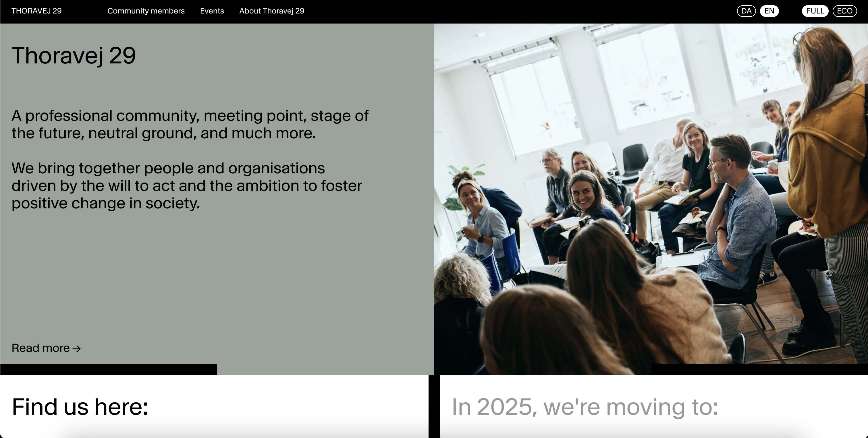This screenshot has height=438, width=868.
Task: Click the large Thoravej 29 heading
Action: click(74, 56)
